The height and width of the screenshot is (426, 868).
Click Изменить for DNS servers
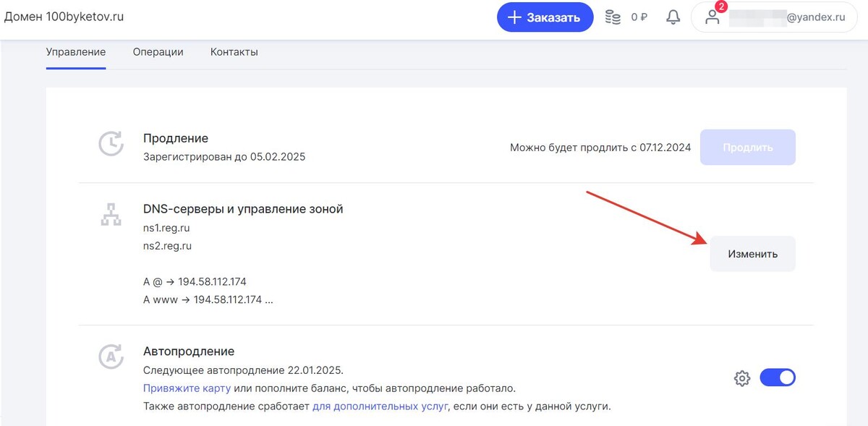point(752,254)
